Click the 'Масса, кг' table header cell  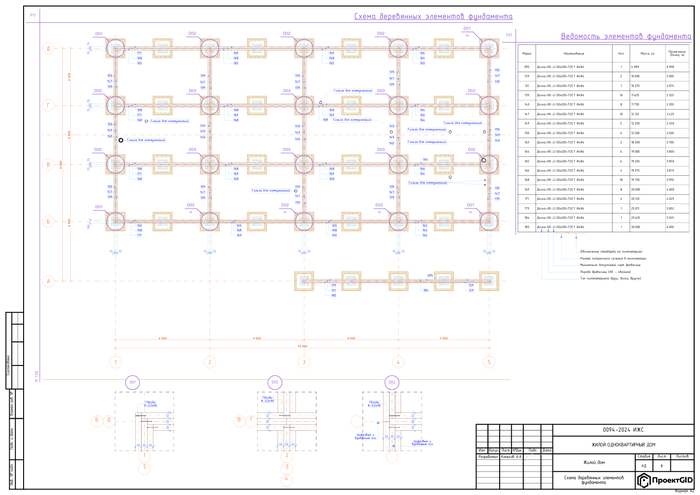coord(647,53)
